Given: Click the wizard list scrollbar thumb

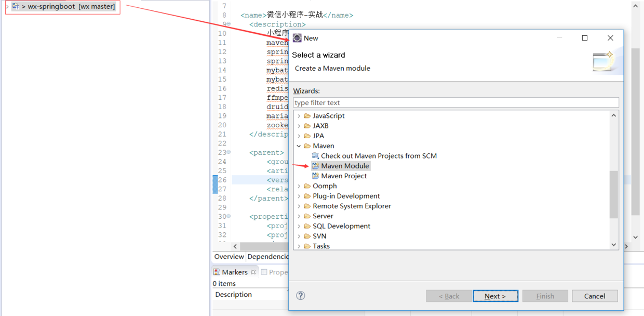Looking at the screenshot, I should 614,194.
